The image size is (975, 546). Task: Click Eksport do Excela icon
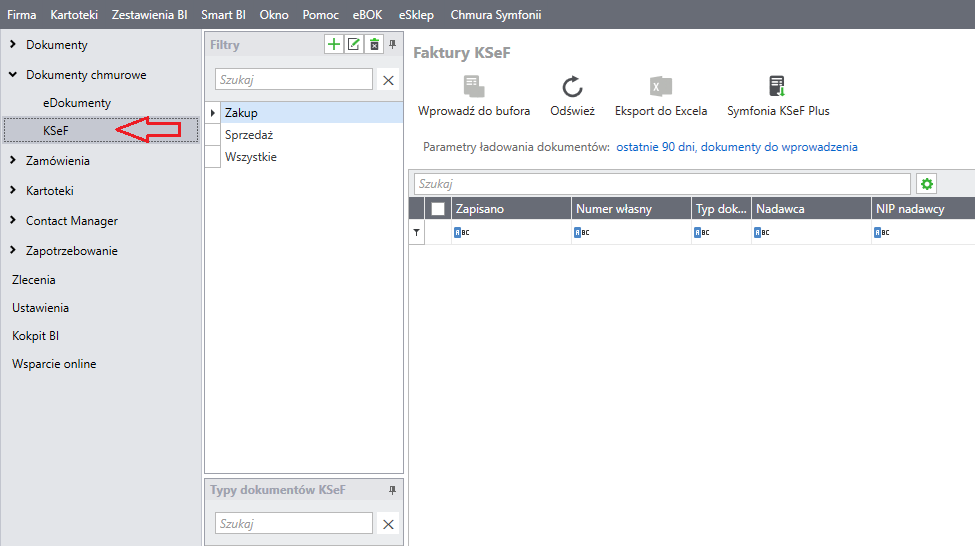[660, 87]
